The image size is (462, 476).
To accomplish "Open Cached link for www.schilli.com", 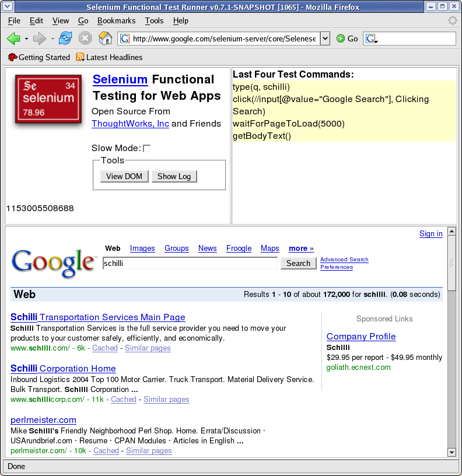I will pos(105,348).
